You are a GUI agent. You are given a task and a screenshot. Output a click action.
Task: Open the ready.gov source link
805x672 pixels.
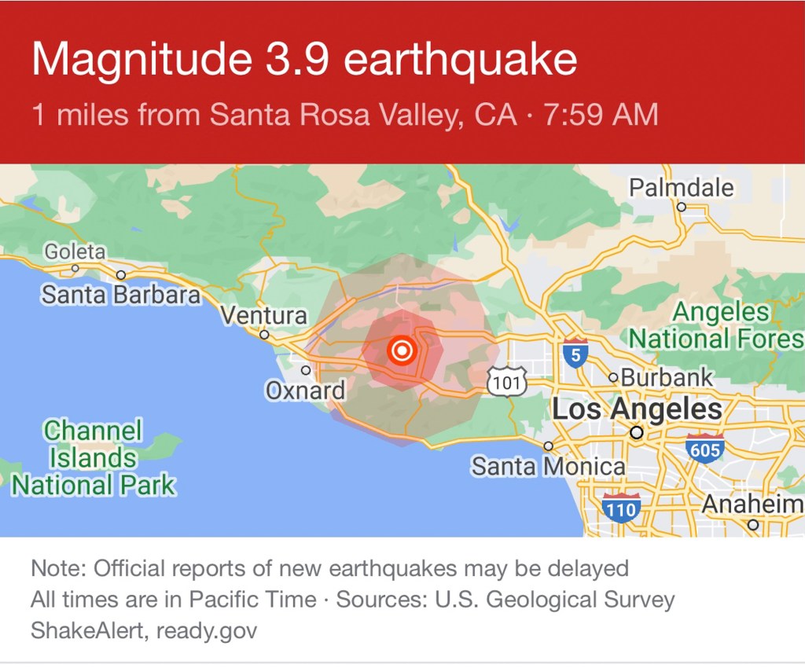[x=207, y=631]
